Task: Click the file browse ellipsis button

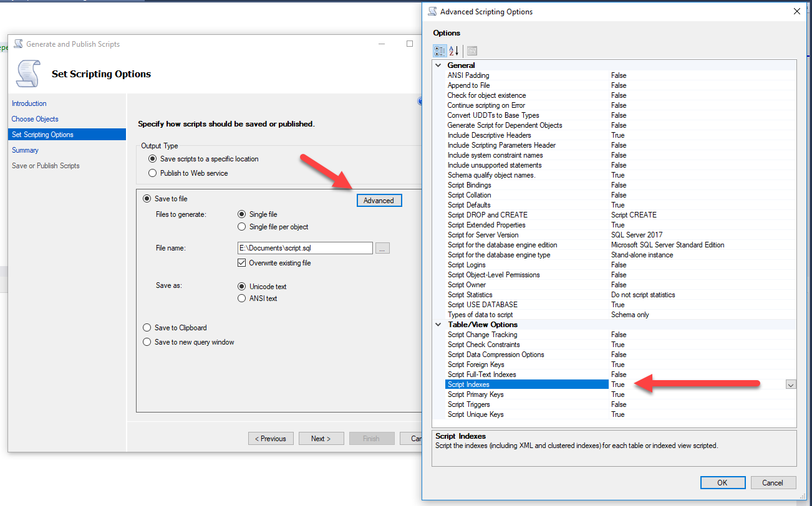Action: coord(383,248)
